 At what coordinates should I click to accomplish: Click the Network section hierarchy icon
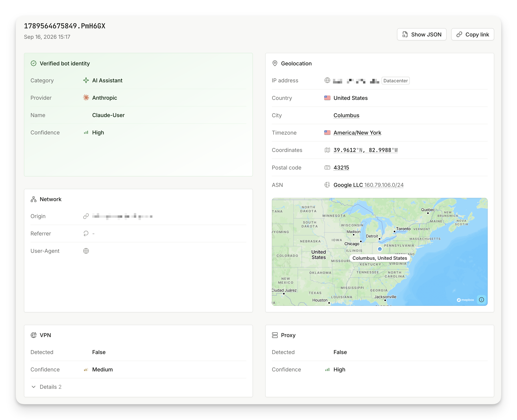point(34,199)
